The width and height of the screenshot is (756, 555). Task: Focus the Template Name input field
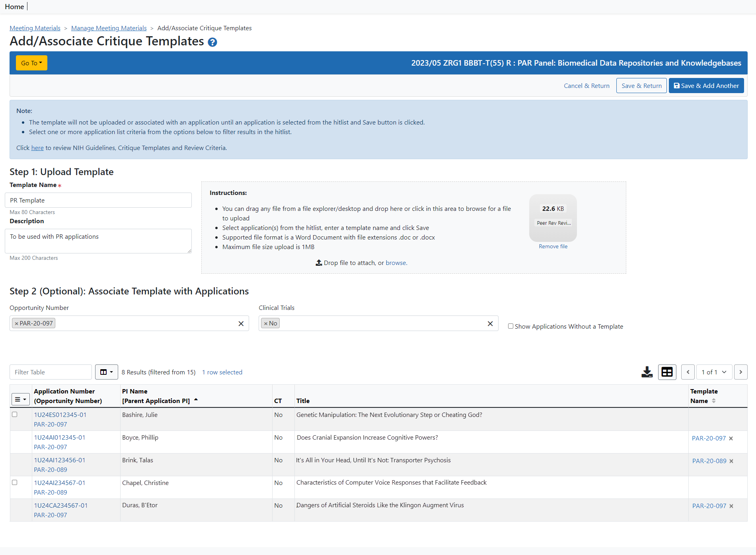(98, 200)
